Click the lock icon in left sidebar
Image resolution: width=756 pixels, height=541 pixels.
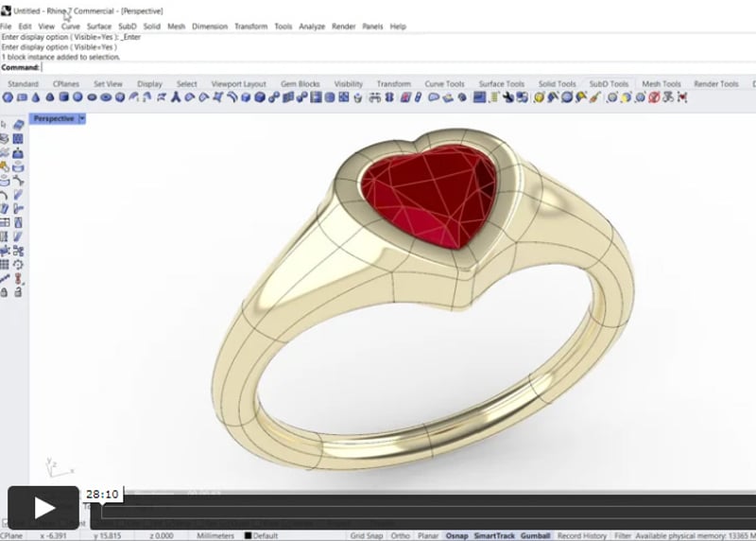(6, 293)
